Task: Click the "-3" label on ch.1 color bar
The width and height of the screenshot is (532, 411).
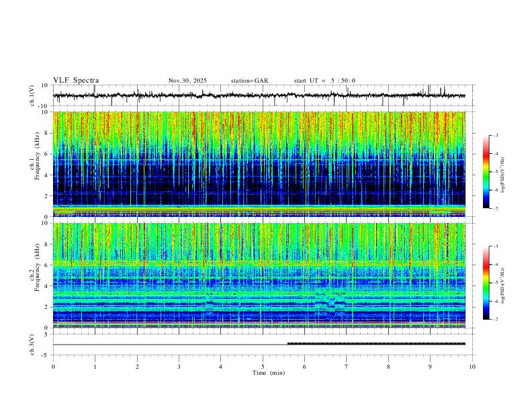Action: [x=496, y=135]
